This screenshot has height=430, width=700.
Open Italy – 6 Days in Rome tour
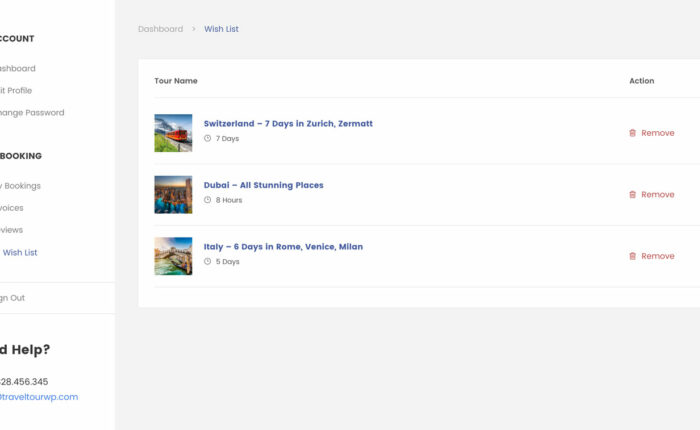tap(283, 246)
